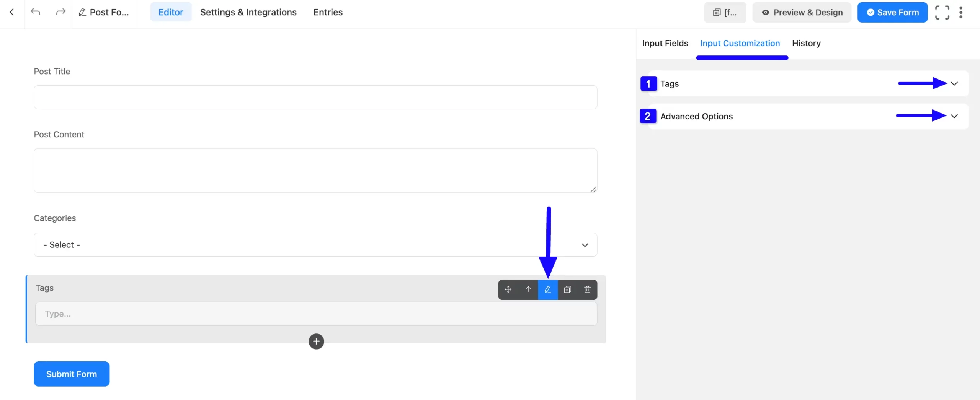Move the Tags field up
Image resolution: width=980 pixels, height=400 pixels.
pos(528,289)
